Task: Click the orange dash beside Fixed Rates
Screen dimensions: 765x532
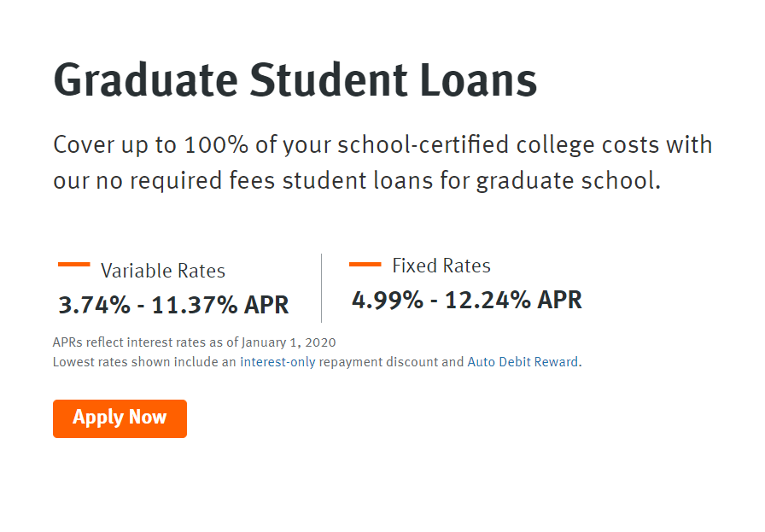Action: [x=365, y=265]
